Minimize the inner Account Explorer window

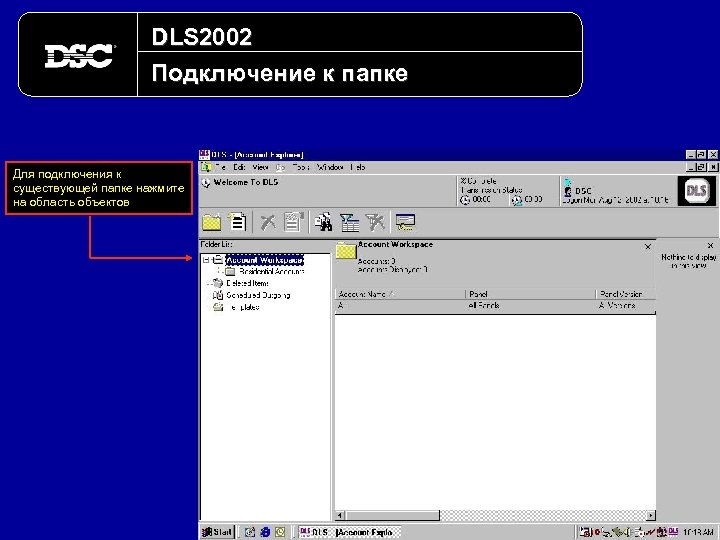click(690, 167)
